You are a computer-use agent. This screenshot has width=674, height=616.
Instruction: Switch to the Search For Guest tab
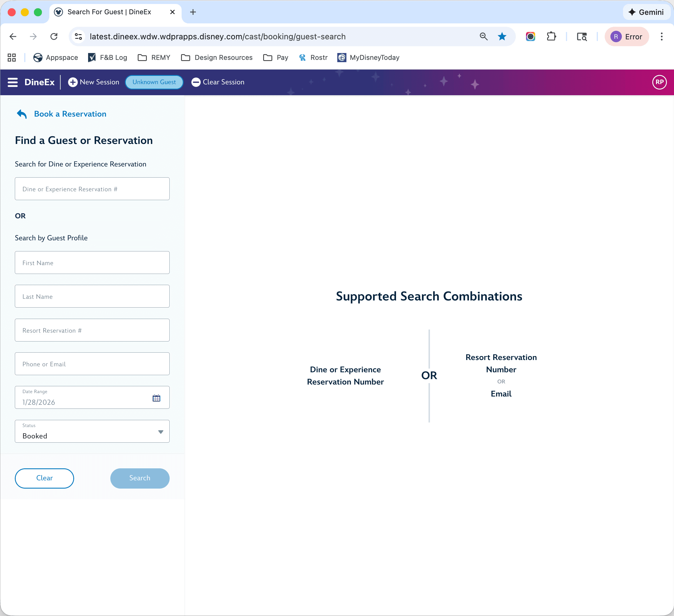click(110, 12)
